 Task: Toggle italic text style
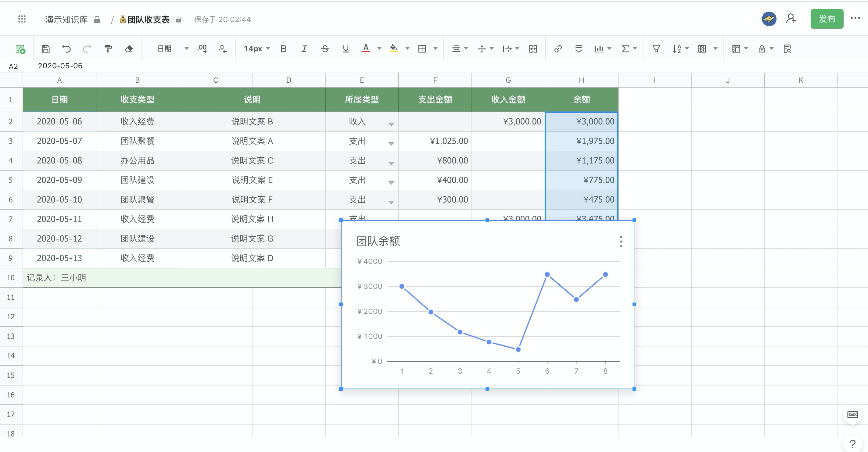coord(304,49)
